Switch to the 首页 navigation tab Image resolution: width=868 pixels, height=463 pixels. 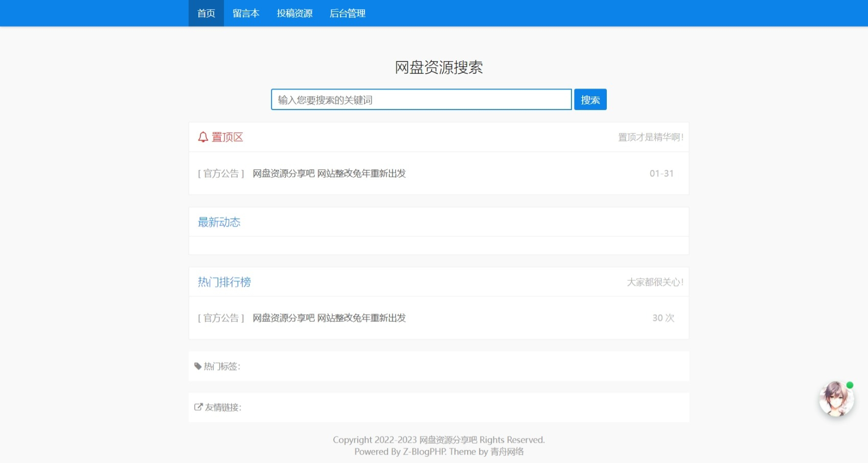coord(206,13)
